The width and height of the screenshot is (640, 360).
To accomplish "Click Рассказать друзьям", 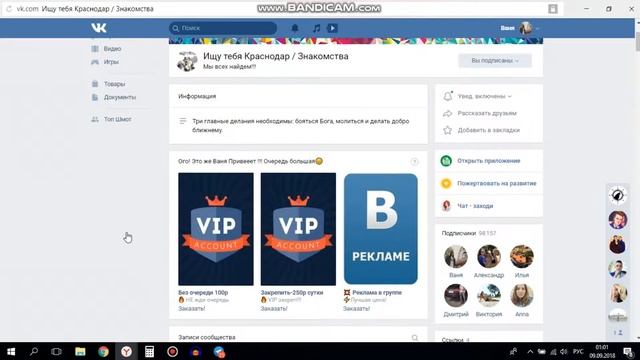I will [487, 113].
